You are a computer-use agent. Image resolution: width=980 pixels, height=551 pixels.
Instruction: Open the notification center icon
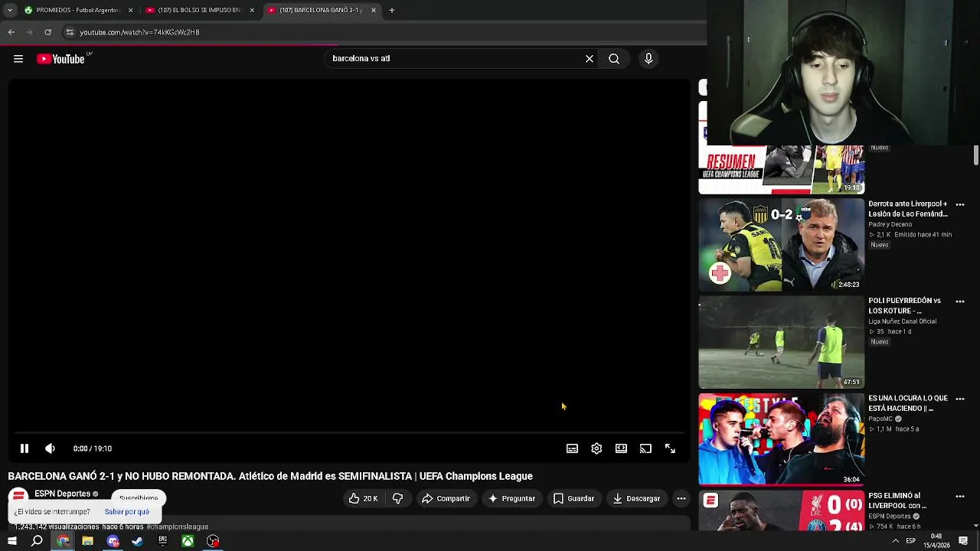click(x=963, y=541)
